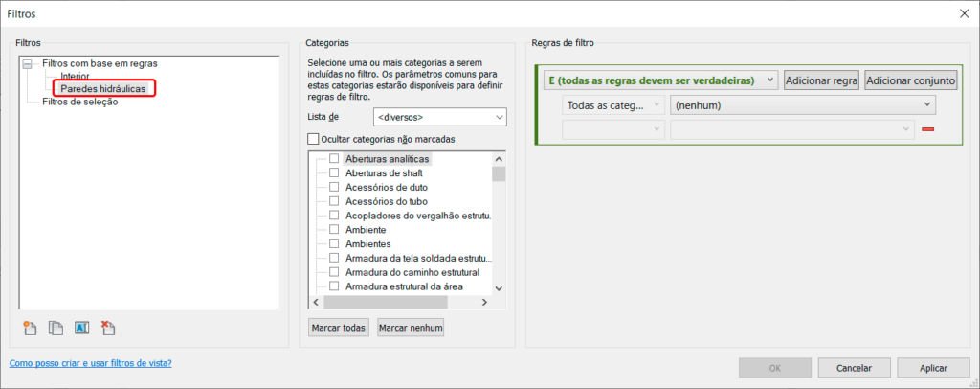Click the Cancelar button
Image resolution: width=980 pixels, height=389 pixels.
(855, 368)
